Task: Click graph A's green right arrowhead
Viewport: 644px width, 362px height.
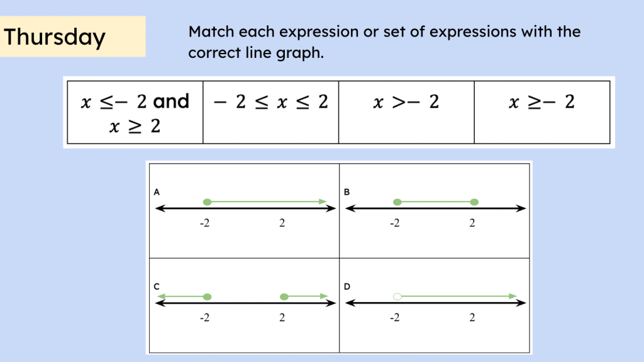Action: tap(323, 202)
